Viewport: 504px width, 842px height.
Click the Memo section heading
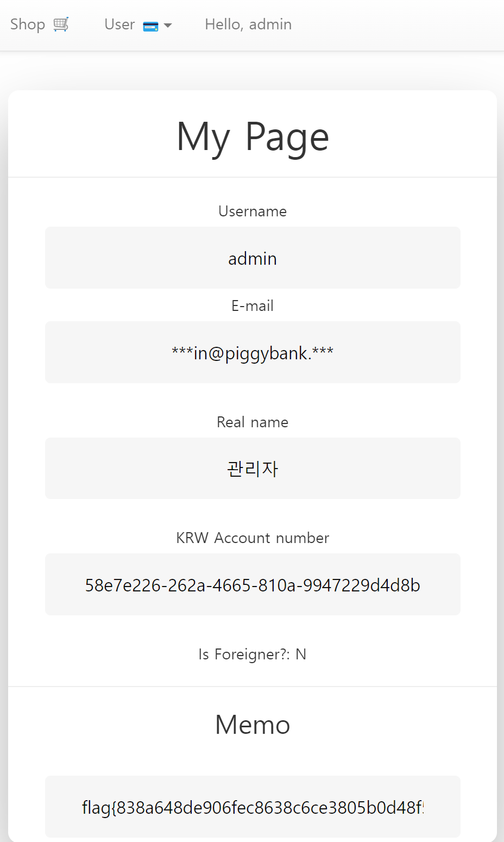coord(252,724)
